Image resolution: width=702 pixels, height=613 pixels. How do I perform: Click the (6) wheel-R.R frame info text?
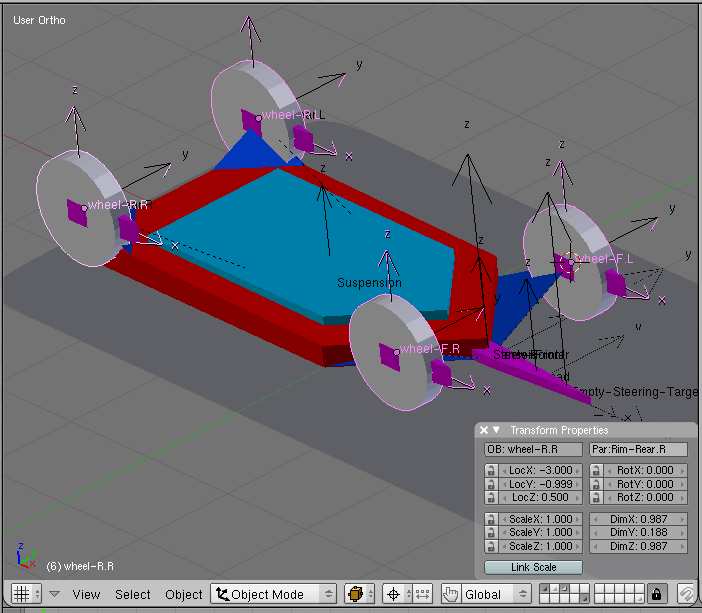(x=80, y=566)
